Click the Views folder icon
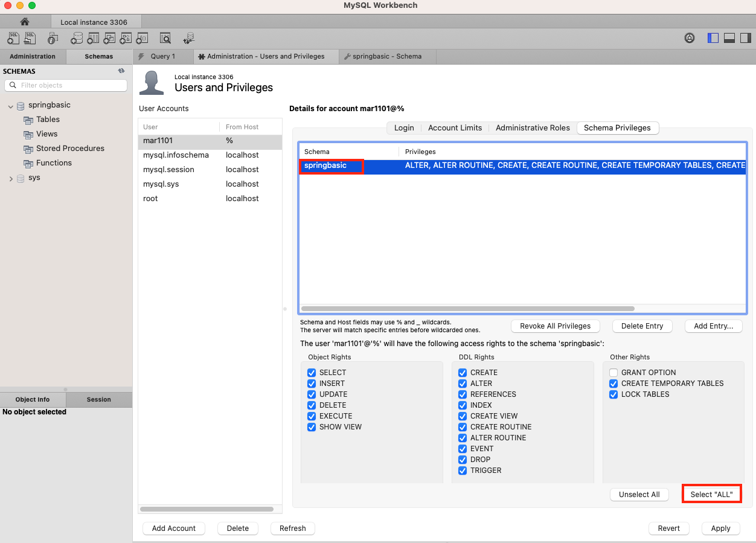 (x=28, y=135)
